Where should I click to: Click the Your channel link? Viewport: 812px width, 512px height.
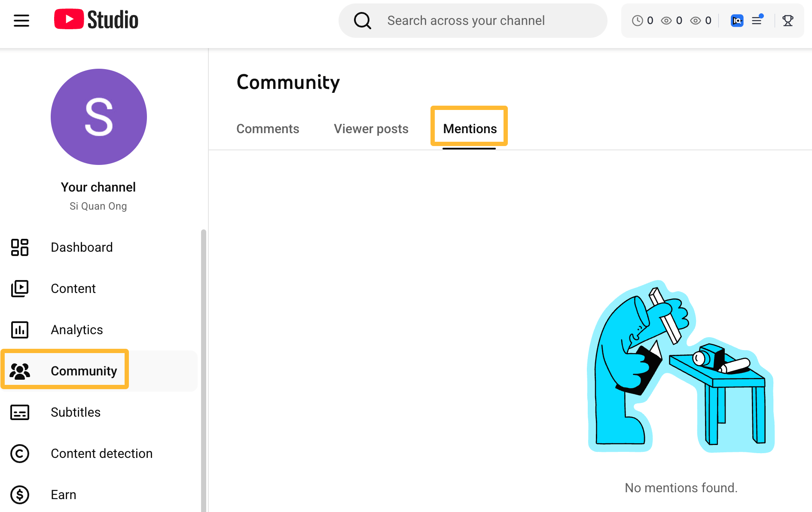tap(98, 187)
